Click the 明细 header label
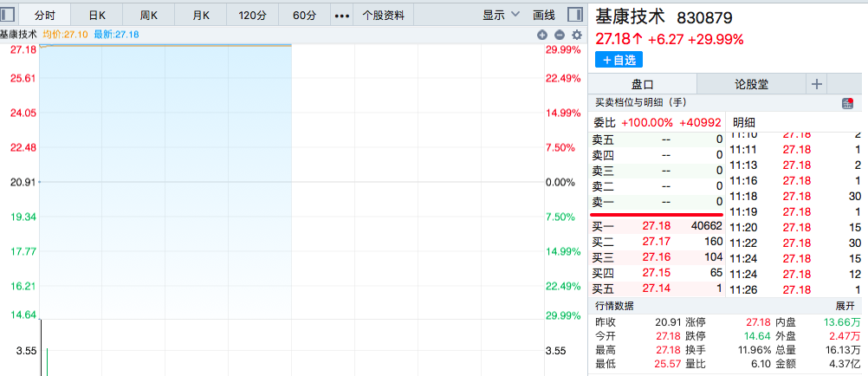 (x=743, y=122)
